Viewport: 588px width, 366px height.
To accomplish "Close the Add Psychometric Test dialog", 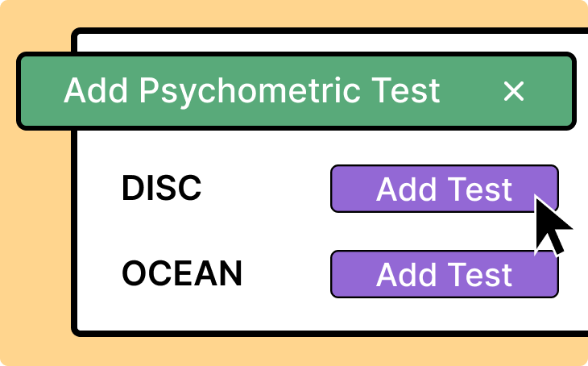I will (x=513, y=91).
